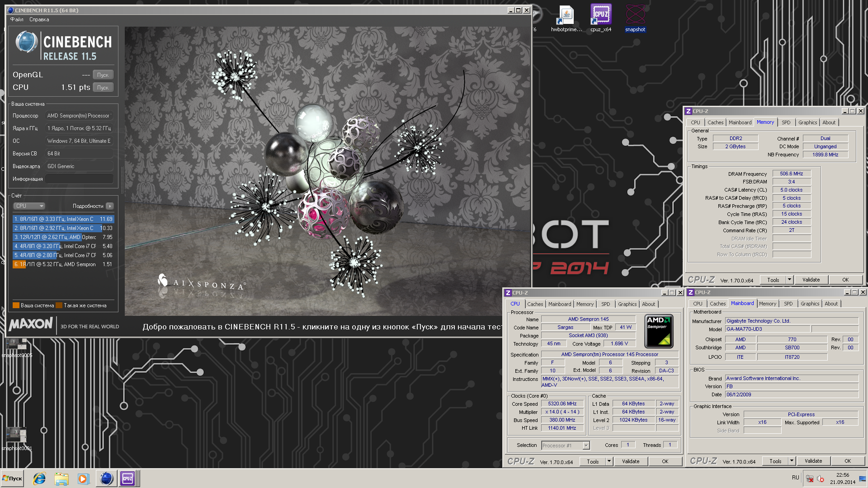
Task: Click motherboard Model field GA-MA770-UD3
Action: pos(768,329)
